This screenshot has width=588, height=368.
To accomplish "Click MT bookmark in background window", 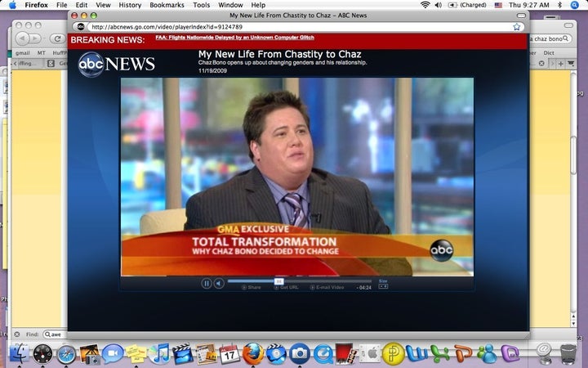I will [x=42, y=53].
